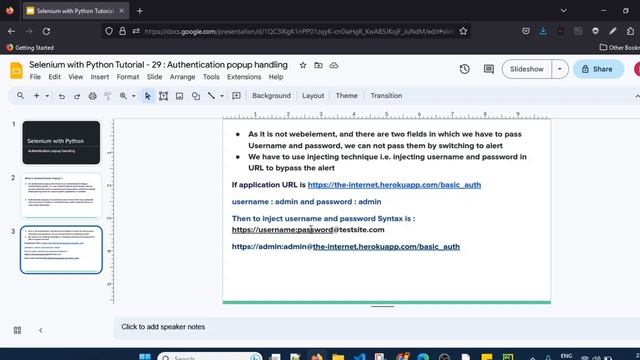Open the Arrange menu

[x=182, y=77]
